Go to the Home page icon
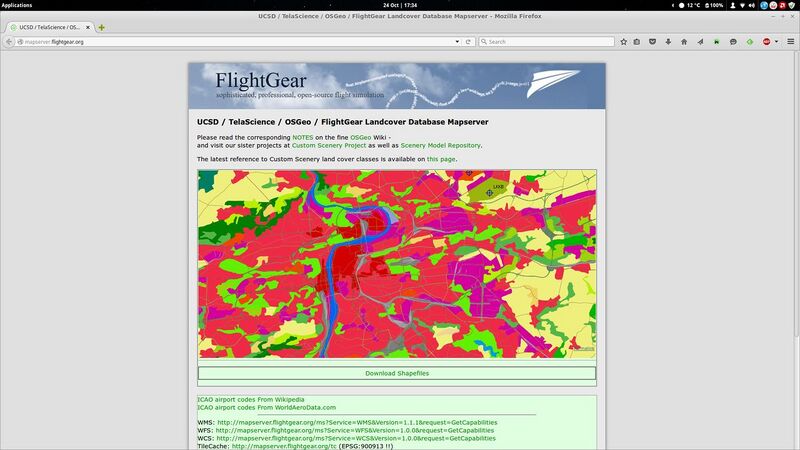 684,42
